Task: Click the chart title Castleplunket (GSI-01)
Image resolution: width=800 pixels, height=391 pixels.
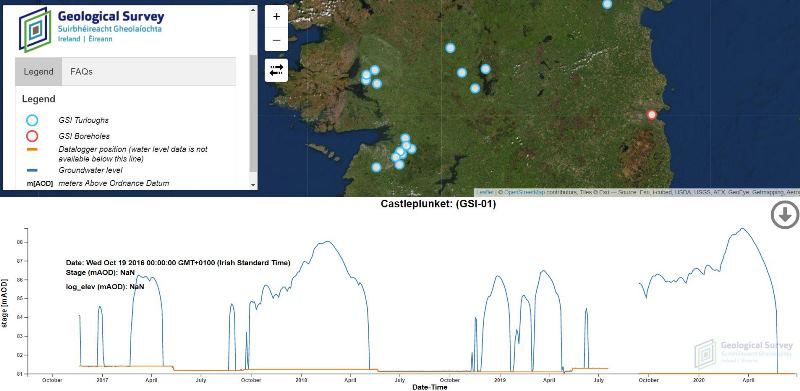Action: pyautogui.click(x=438, y=204)
